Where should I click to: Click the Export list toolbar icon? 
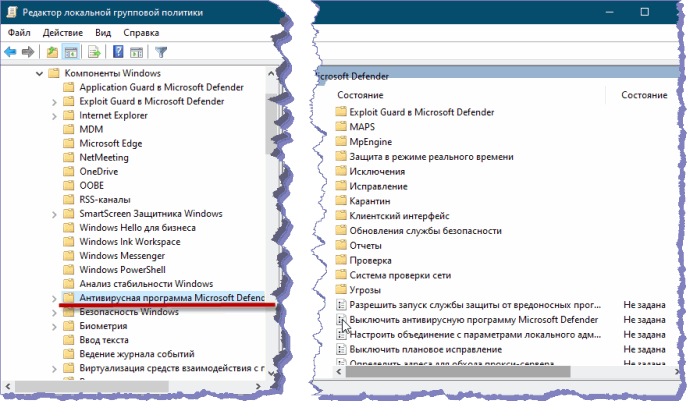[94, 52]
